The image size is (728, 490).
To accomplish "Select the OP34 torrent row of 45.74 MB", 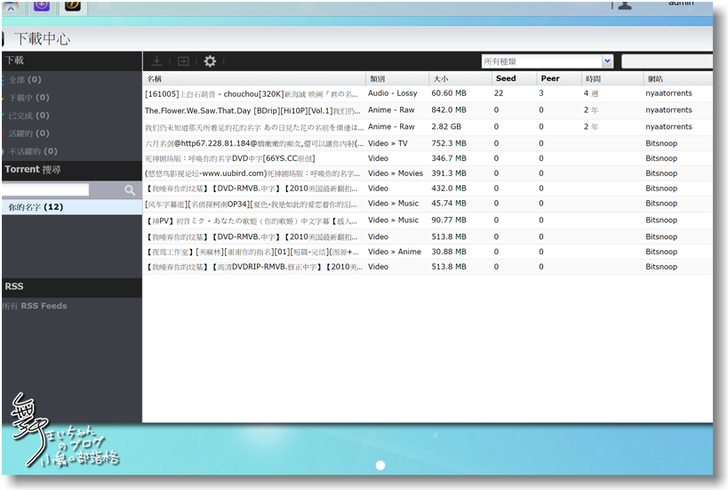I will tap(428, 203).
